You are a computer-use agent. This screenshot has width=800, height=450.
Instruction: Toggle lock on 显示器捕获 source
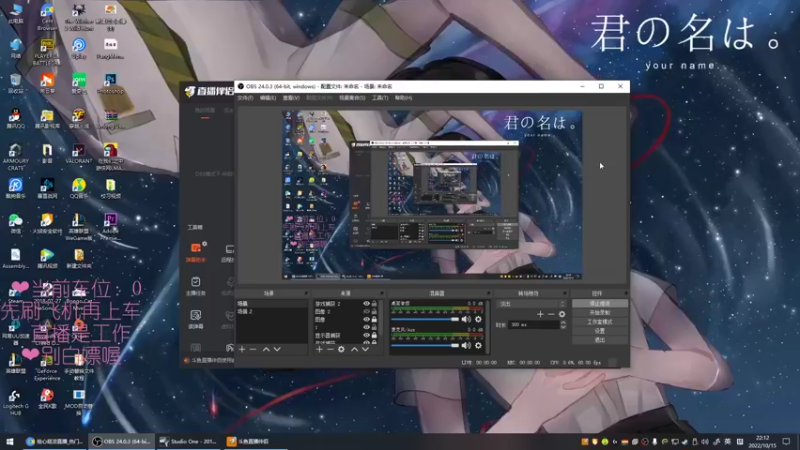[x=374, y=335]
